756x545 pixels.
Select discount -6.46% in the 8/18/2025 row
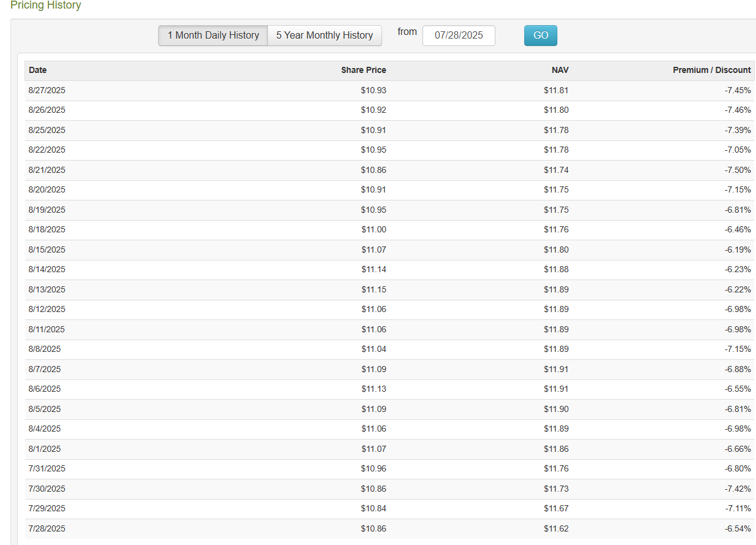click(738, 230)
